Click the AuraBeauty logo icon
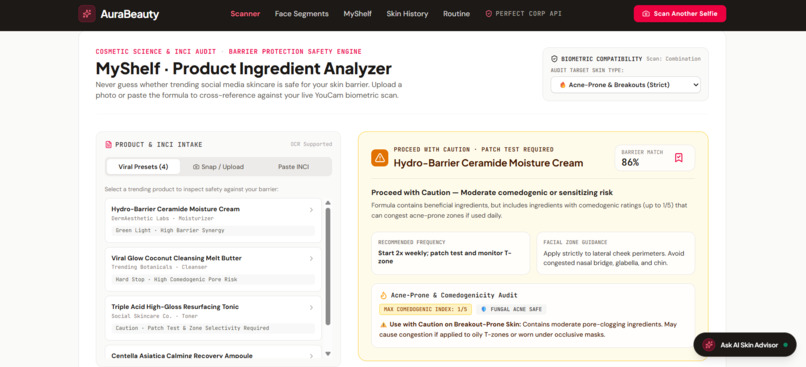This screenshot has width=806, height=367. click(87, 14)
